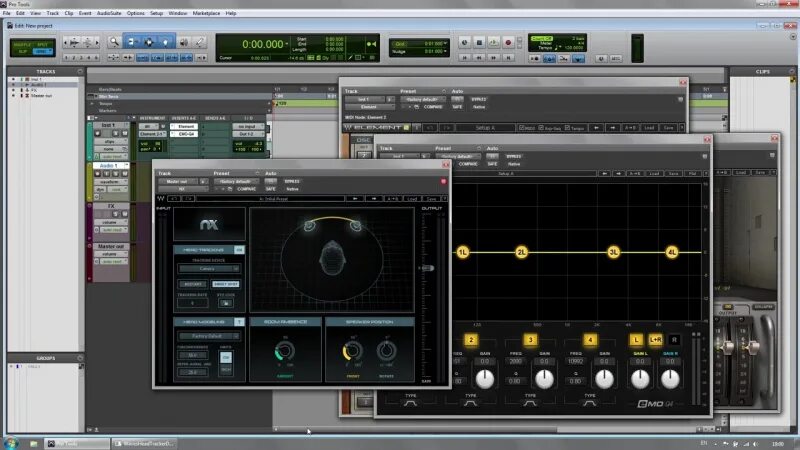Click the Rewind transport button
This screenshot has width=800, height=450.
tap(479, 58)
